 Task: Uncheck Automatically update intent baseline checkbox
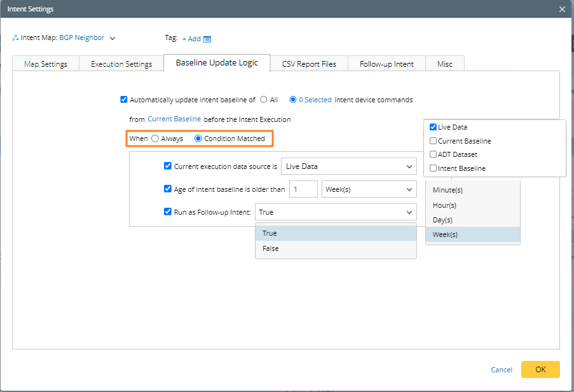click(x=124, y=100)
